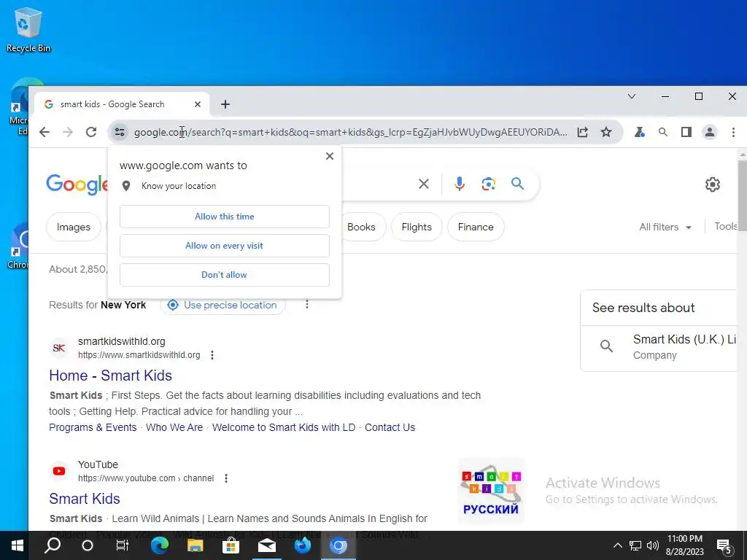
Task: Open Chrome Labs flask icon
Action: tap(639, 132)
